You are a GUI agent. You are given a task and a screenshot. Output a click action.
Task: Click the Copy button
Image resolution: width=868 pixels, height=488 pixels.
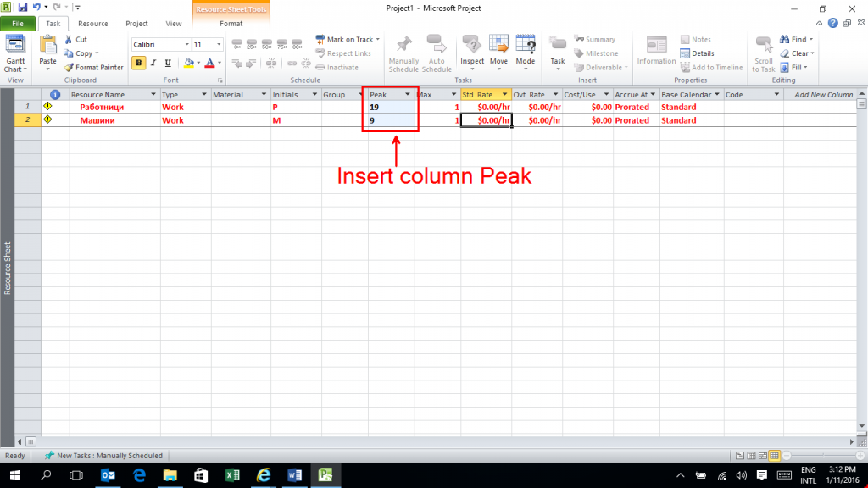pos(81,53)
